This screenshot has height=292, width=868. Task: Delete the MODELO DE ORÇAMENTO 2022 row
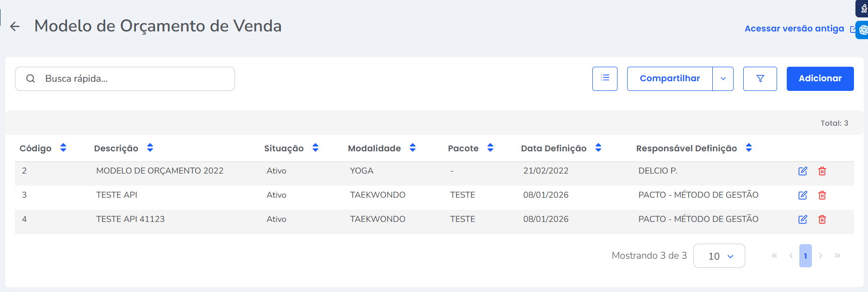[x=822, y=171]
